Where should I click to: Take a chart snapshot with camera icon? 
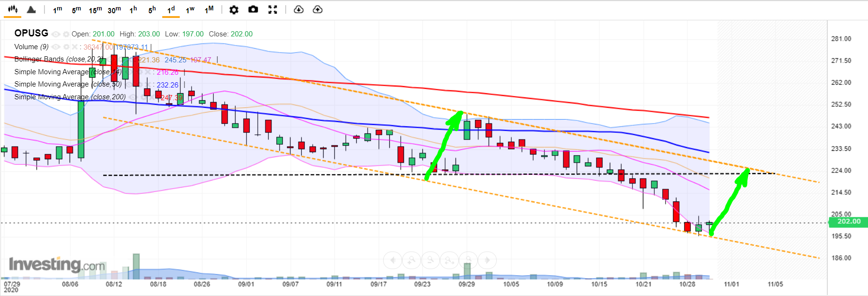253,9
